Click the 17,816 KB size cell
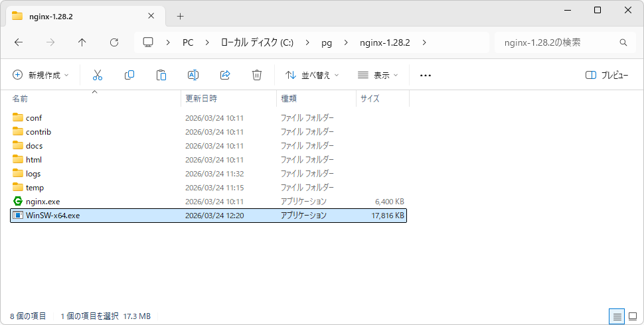Screen dimensions: 644x325 point(387,216)
